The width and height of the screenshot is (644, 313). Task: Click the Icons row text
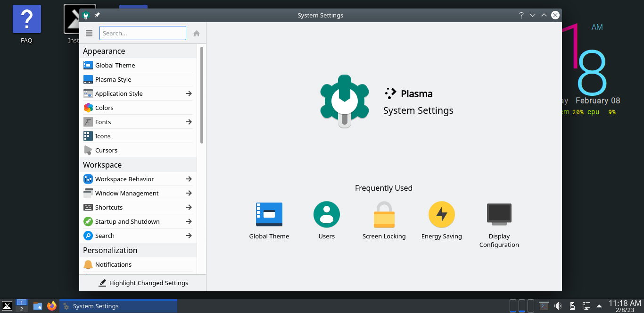103,136
